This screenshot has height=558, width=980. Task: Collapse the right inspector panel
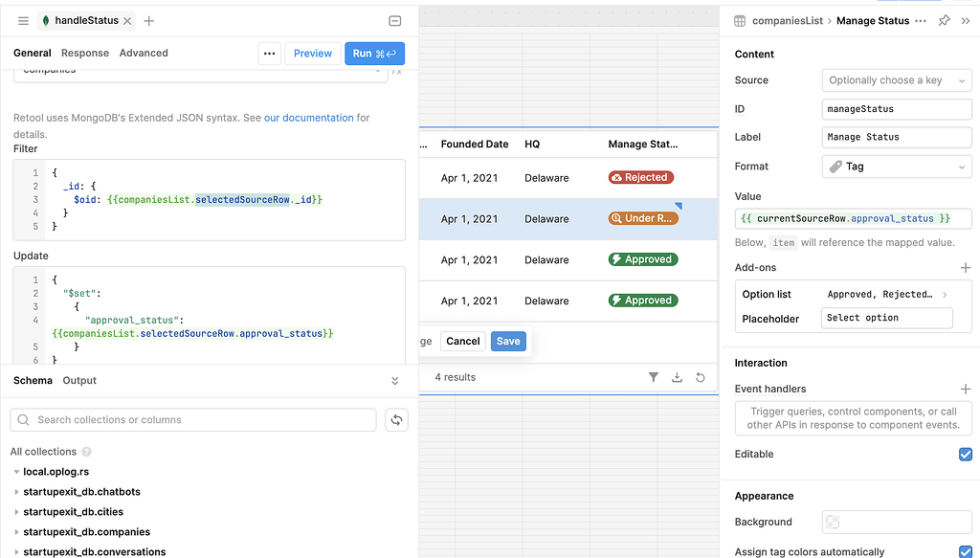(966, 20)
